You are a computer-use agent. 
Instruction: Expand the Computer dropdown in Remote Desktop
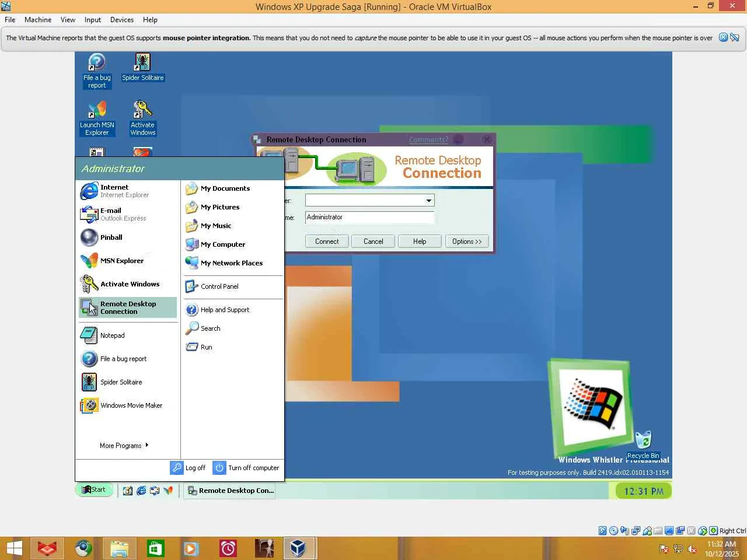click(429, 201)
